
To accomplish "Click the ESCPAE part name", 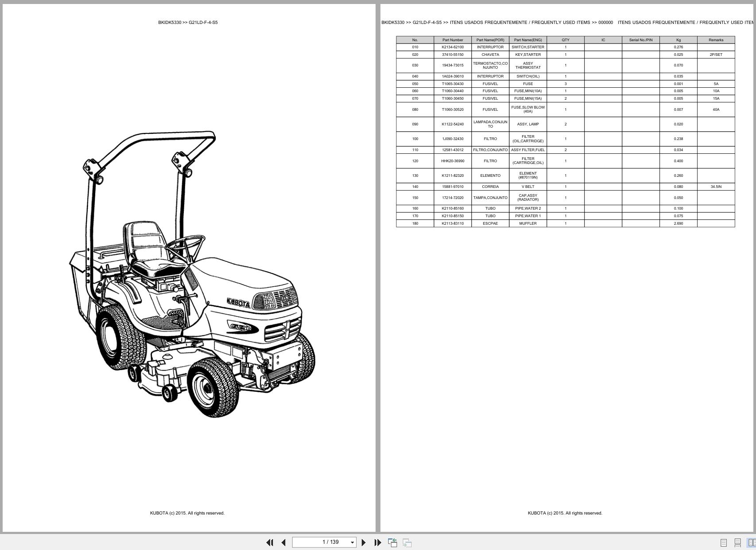I will pos(490,223).
